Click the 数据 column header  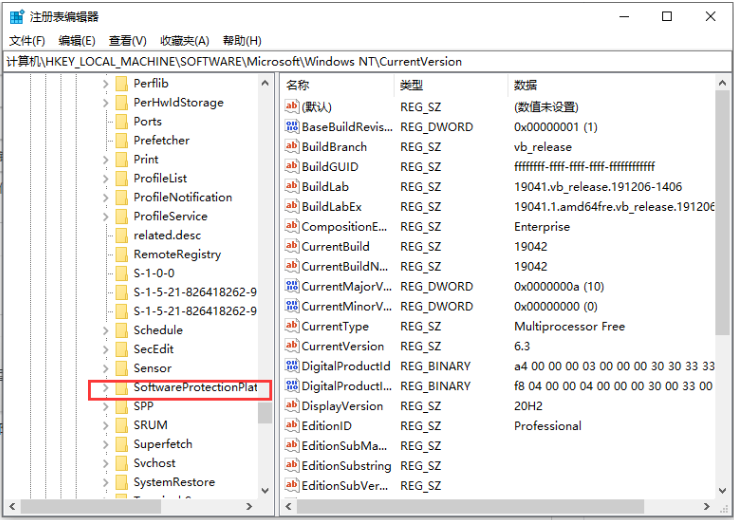tap(525, 86)
